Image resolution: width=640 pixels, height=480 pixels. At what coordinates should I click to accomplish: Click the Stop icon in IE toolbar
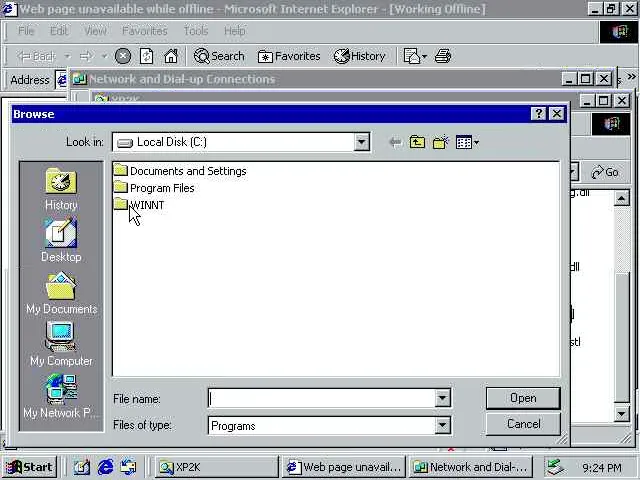click(x=122, y=56)
